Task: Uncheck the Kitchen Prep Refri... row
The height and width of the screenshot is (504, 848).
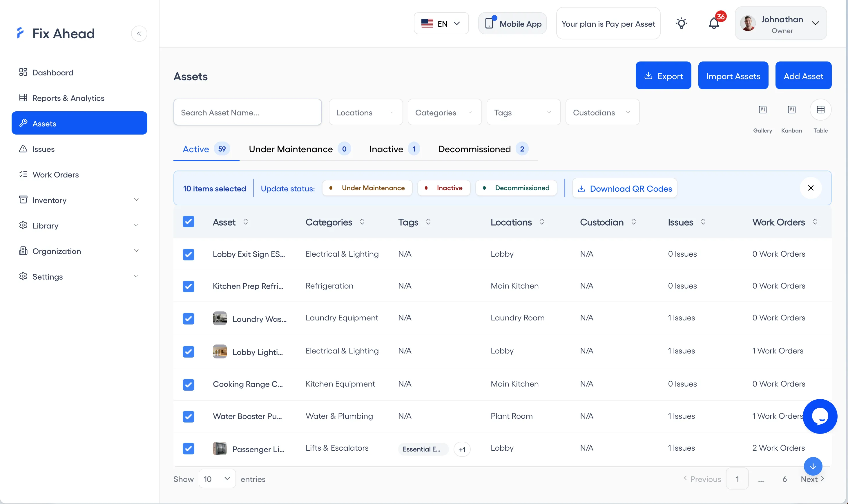Action: click(x=189, y=286)
